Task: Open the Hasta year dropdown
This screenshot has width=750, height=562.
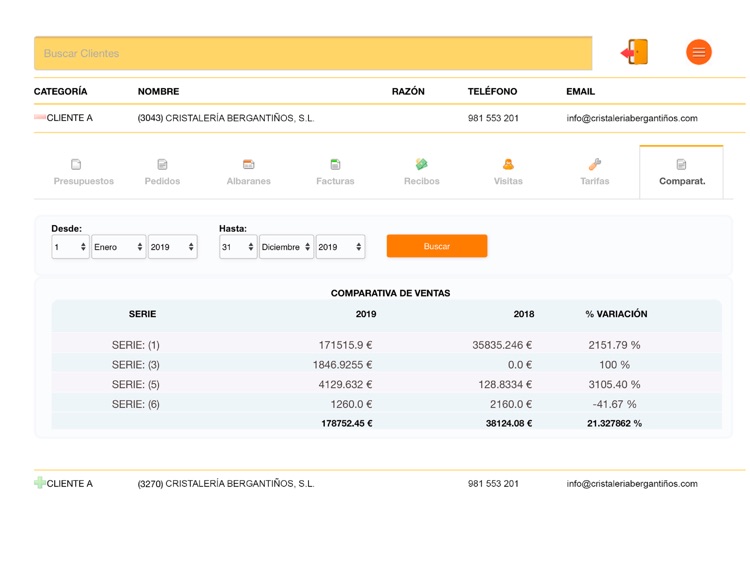Action: (x=341, y=247)
